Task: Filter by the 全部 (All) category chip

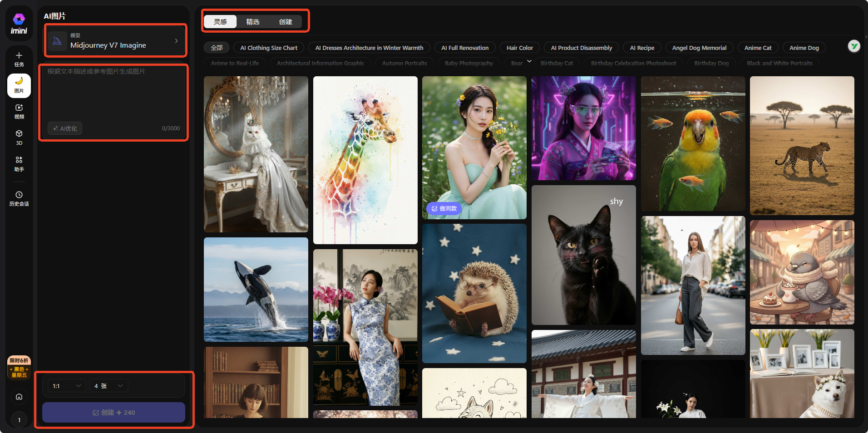Action: point(217,48)
